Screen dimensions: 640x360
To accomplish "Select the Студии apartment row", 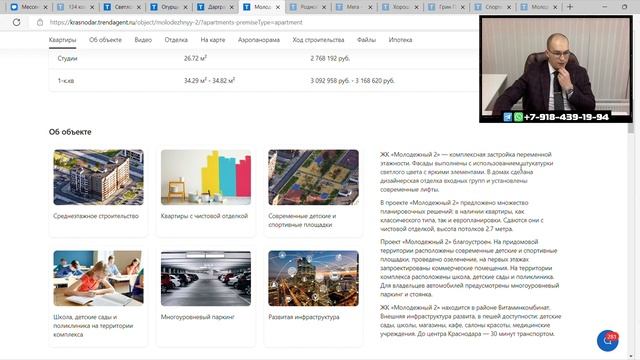I will tap(263, 58).
